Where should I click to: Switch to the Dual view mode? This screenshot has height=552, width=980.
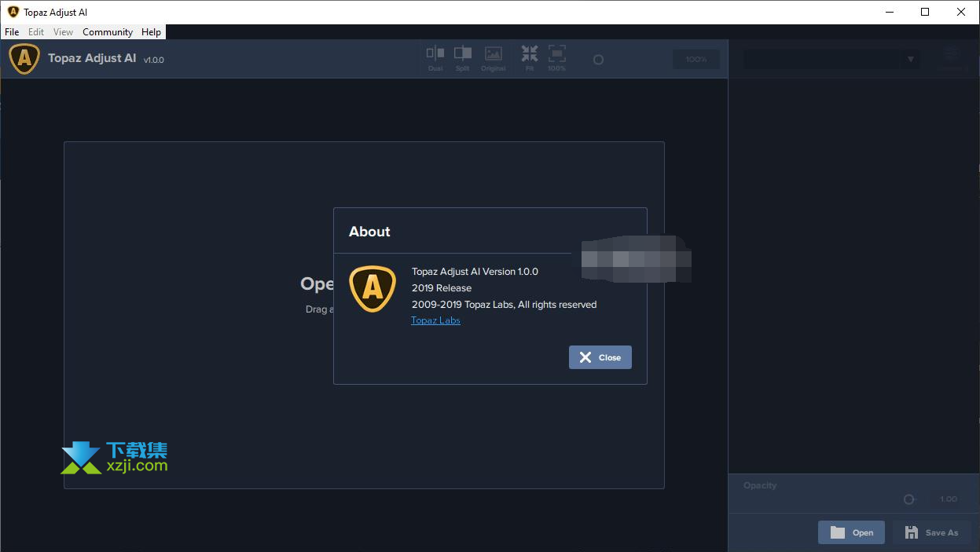[x=435, y=58]
